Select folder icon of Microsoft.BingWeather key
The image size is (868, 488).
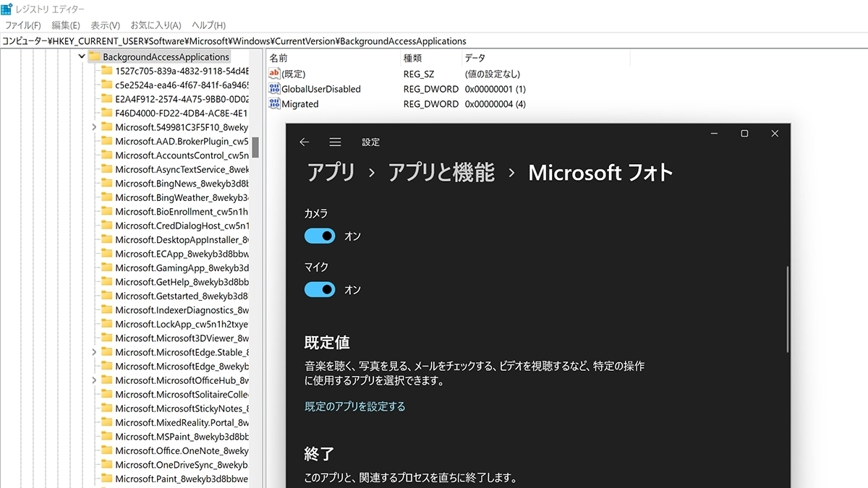pos(106,197)
